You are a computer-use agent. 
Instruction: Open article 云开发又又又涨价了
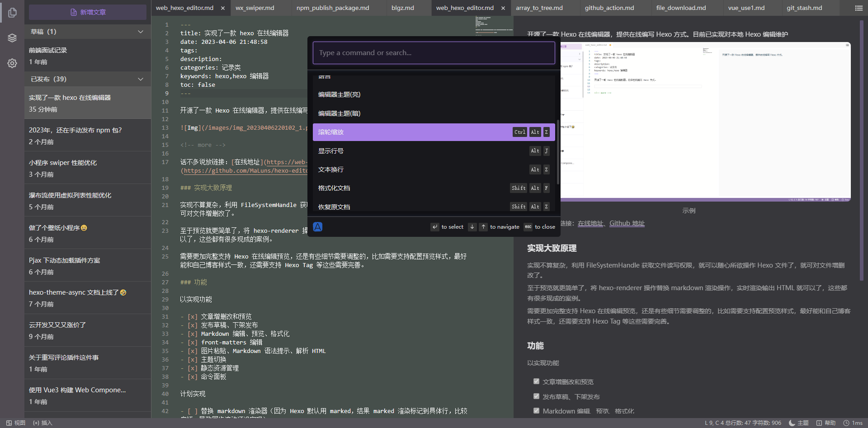[x=88, y=330]
